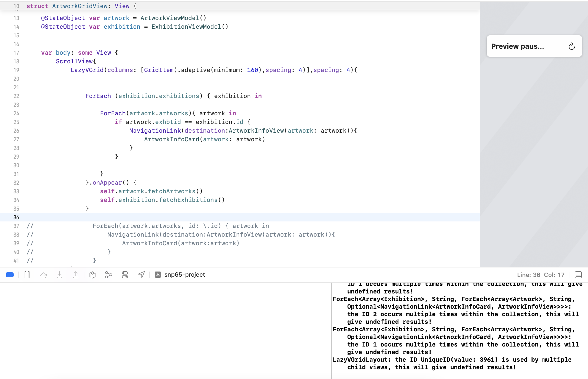Open the Debug View Hierarchy tool
This screenshot has width=588, height=379.
click(93, 275)
